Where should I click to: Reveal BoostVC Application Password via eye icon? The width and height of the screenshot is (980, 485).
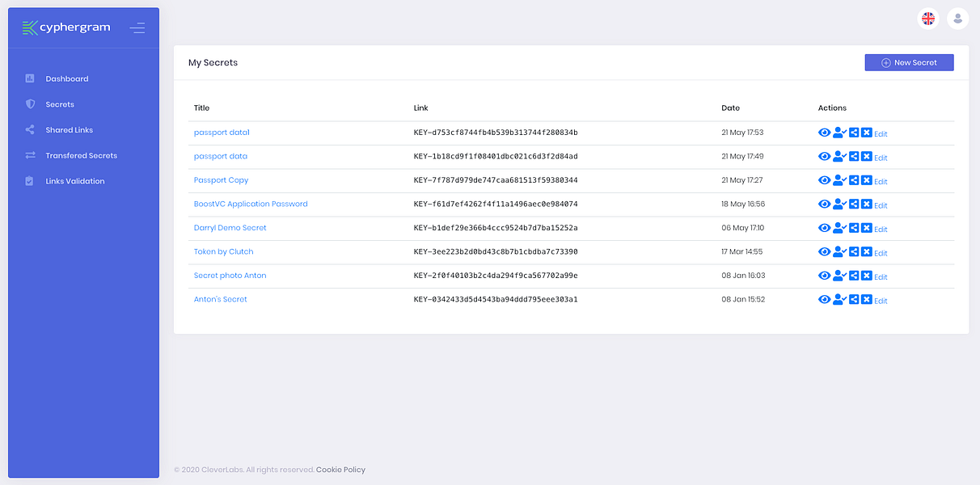tap(824, 204)
